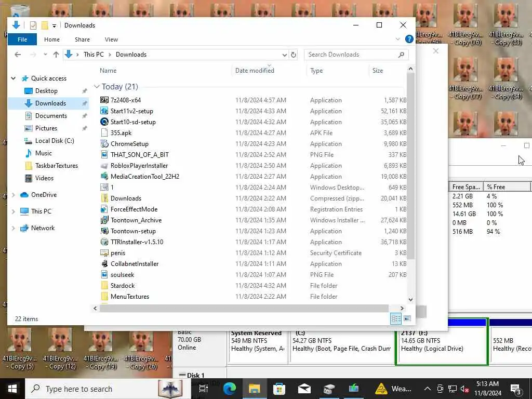
Task: Expand the OneDrive tree node
Action: [13, 195]
